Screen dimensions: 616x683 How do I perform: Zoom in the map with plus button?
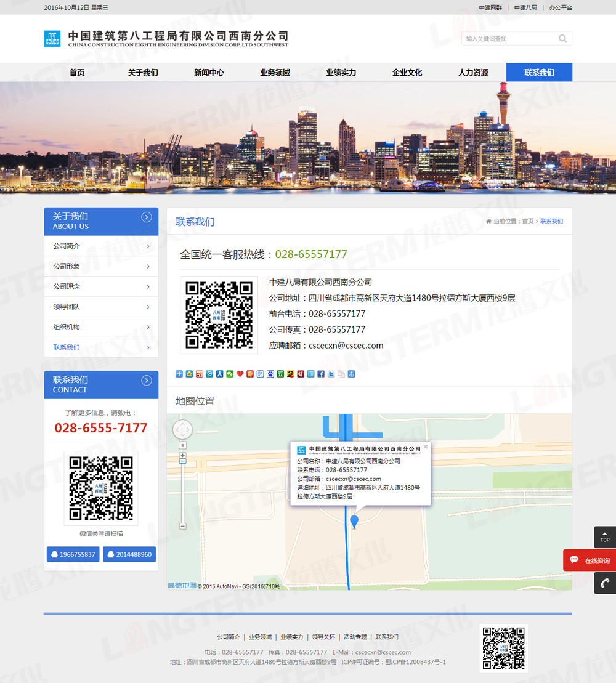click(x=182, y=455)
